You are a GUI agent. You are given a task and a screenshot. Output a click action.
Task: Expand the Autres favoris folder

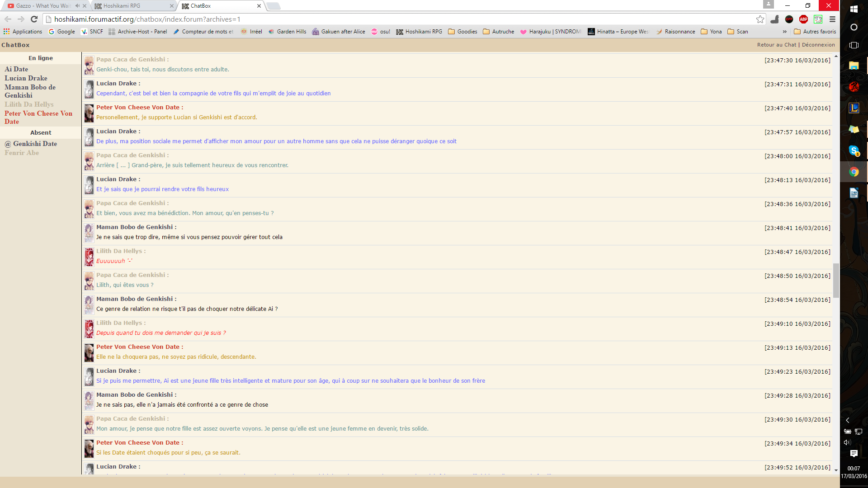pyautogui.click(x=815, y=32)
